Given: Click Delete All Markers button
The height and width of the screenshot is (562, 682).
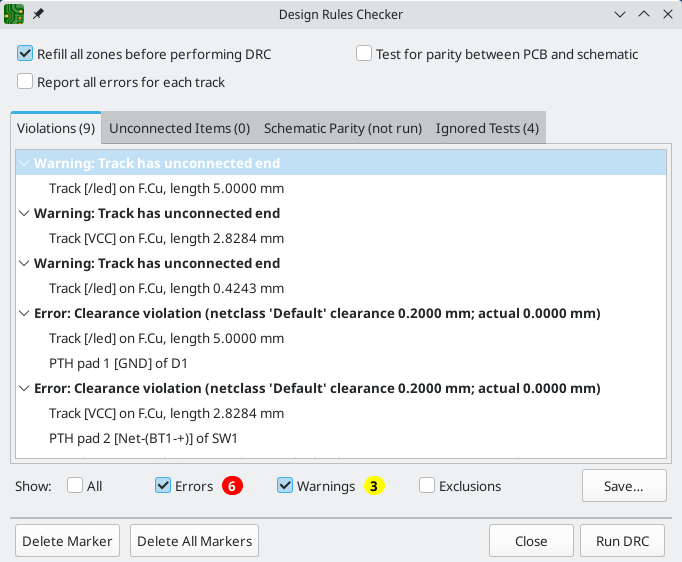Looking at the screenshot, I should pyautogui.click(x=195, y=541).
